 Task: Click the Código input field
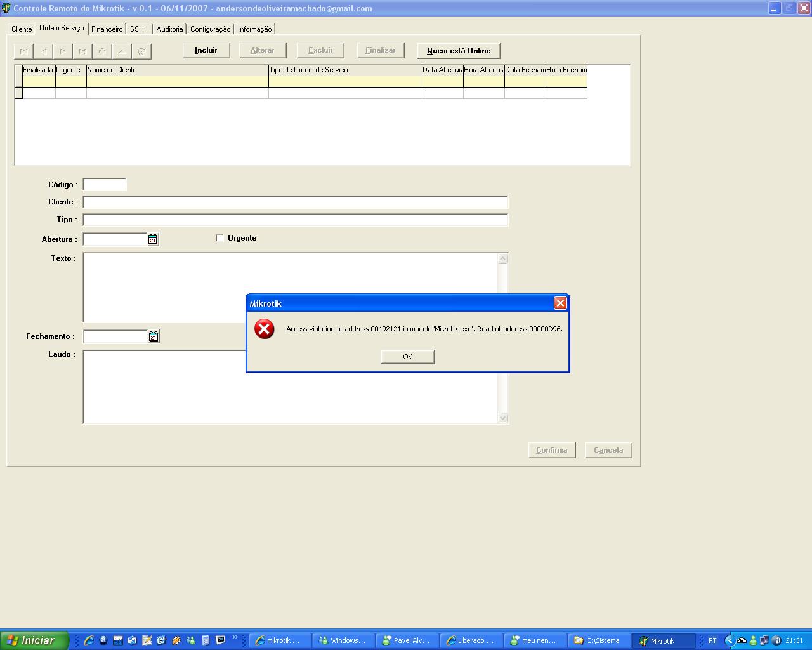(x=105, y=185)
